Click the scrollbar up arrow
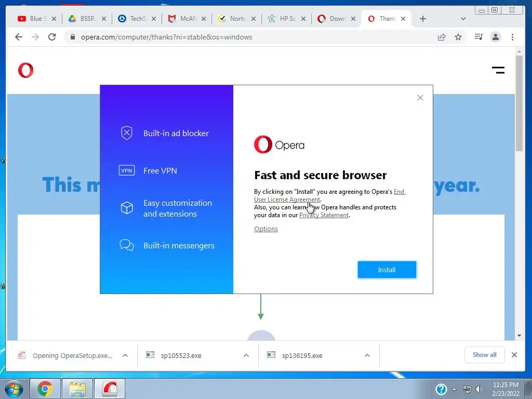532x399 pixels. (519, 51)
